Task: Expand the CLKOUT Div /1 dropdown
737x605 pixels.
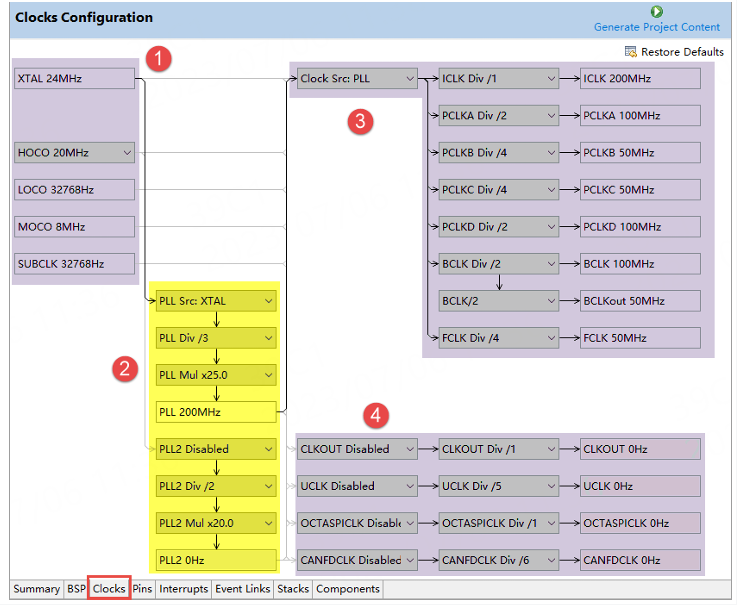Action: [498, 449]
